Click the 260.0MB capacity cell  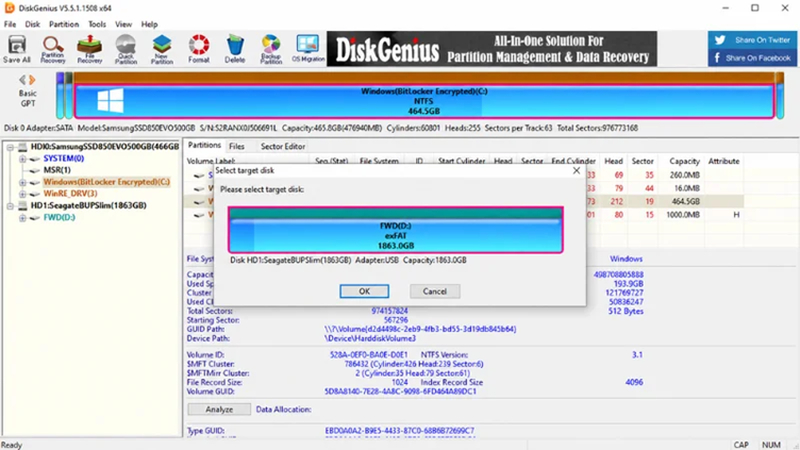[684, 175]
